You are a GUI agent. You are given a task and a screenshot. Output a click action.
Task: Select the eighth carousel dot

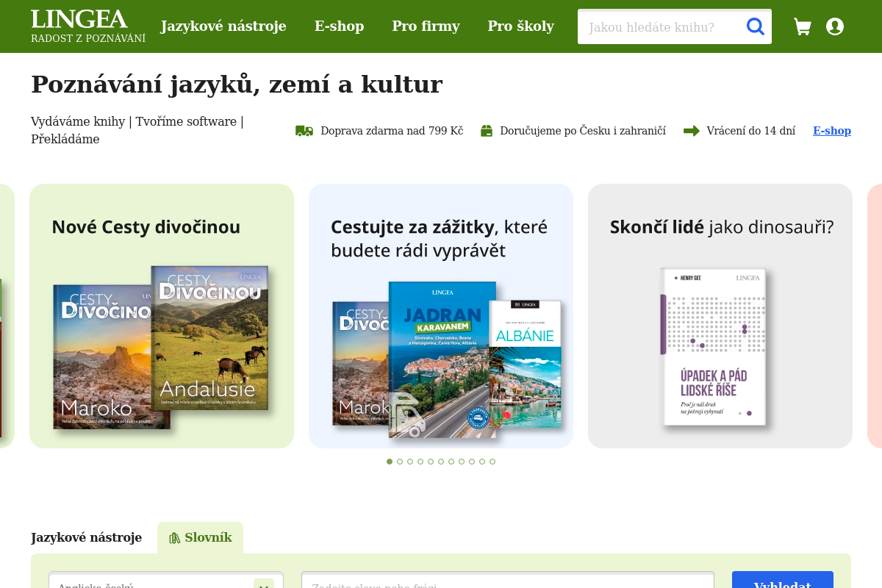pos(462,462)
